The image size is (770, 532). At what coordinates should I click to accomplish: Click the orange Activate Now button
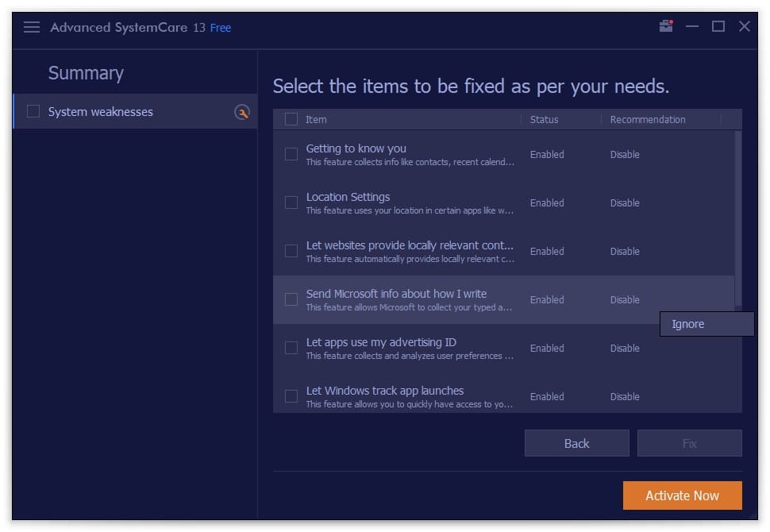tap(682, 495)
